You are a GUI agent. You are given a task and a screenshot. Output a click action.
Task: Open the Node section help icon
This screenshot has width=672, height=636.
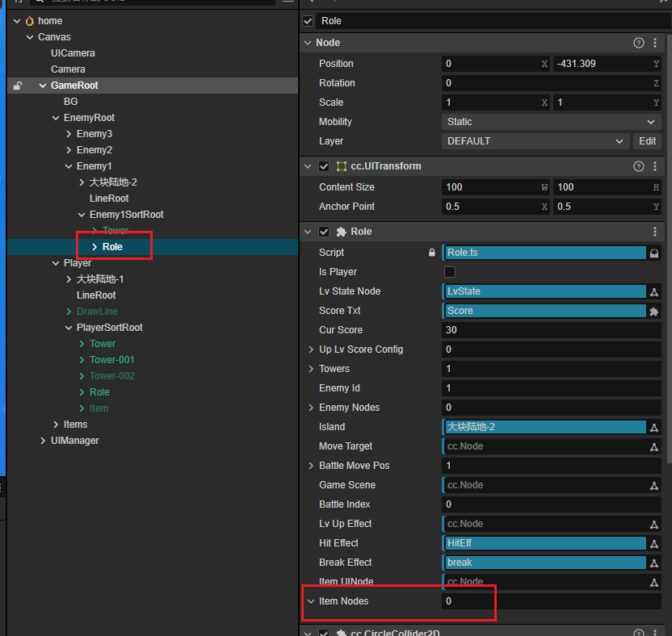click(x=639, y=43)
